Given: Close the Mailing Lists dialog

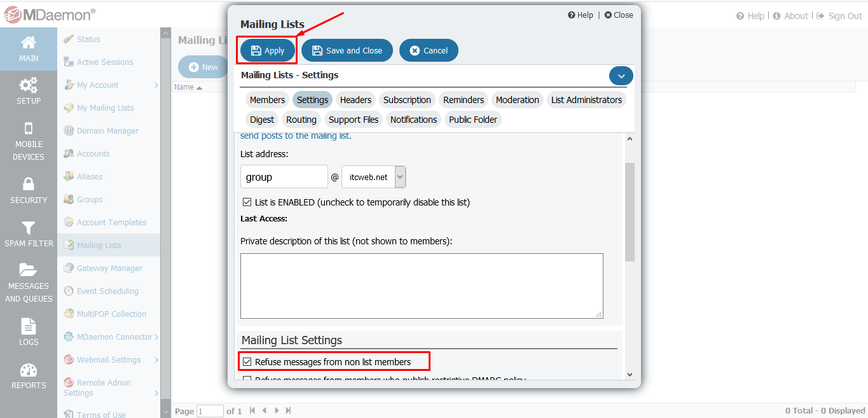Looking at the screenshot, I should [619, 15].
